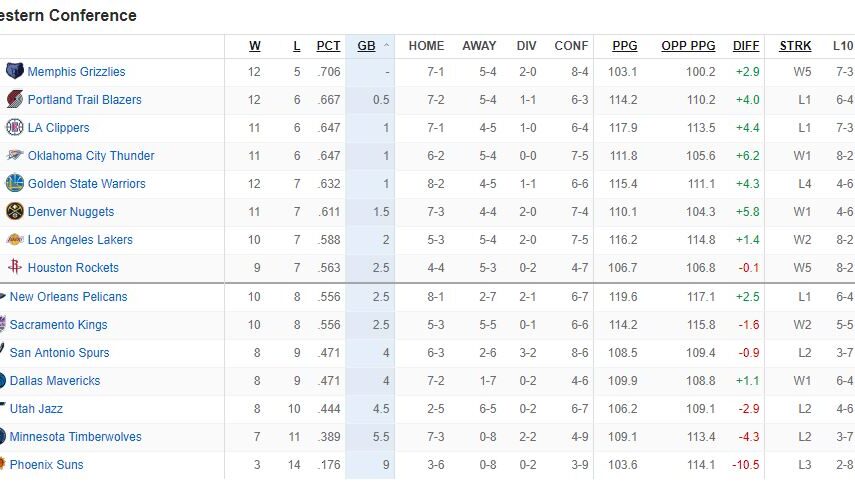Image resolution: width=855 pixels, height=494 pixels.
Task: Sort the table by W column
Action: pos(255,46)
